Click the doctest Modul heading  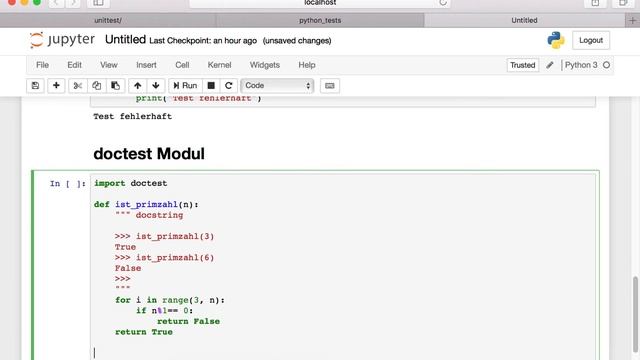pos(149,154)
